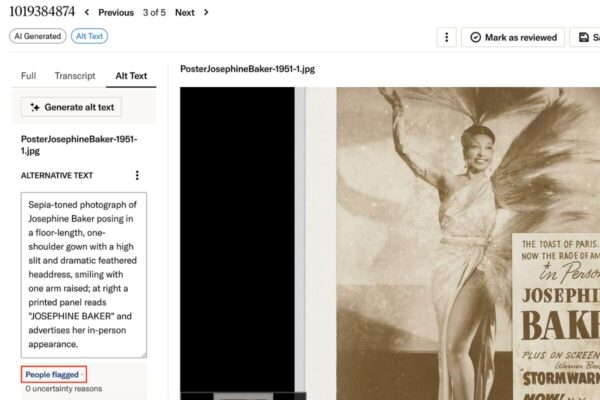Click Generate alt text button
600x400 pixels.
(71, 107)
